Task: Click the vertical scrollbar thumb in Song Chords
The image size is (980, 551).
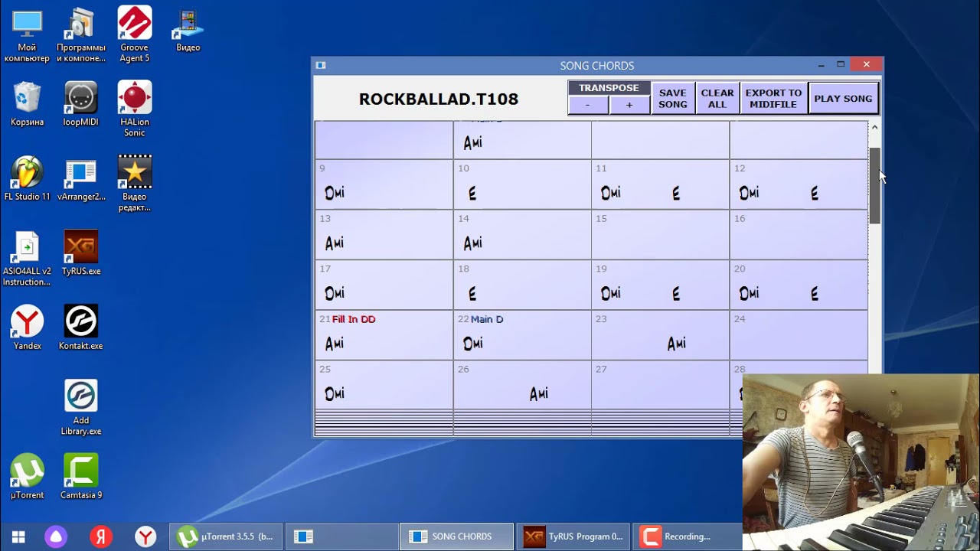Action: pos(875,185)
